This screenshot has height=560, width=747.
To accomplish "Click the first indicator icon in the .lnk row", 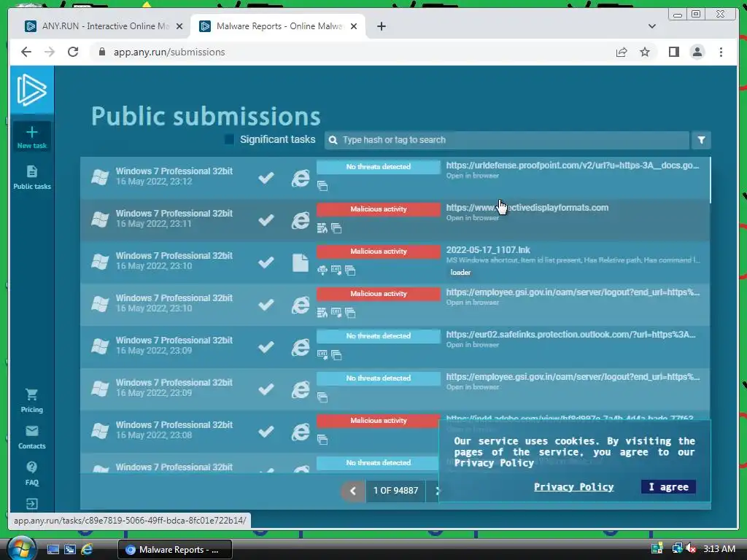I will coord(322,271).
